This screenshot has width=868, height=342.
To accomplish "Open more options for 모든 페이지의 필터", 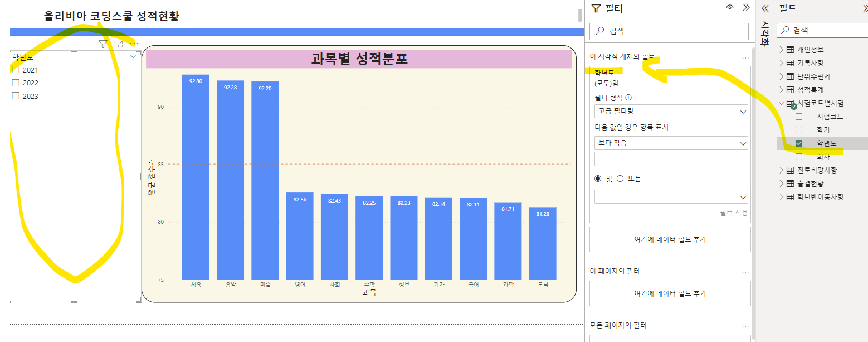I will 745,326.
